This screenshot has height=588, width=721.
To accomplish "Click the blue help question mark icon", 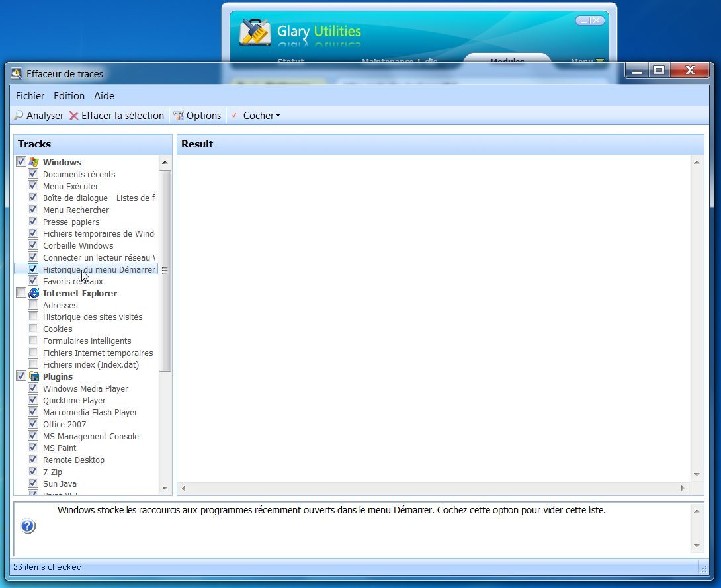I will point(28,526).
